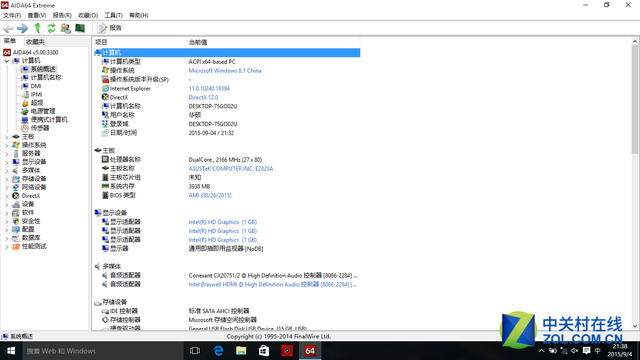
Task: Open Microsoft Edge from the taskbar
Action: (x=218, y=351)
